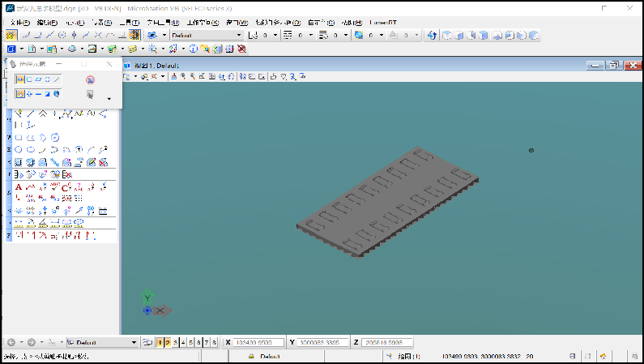The width and height of the screenshot is (644, 364).
Task: Click the active color swatch icon
Action: point(253,36)
